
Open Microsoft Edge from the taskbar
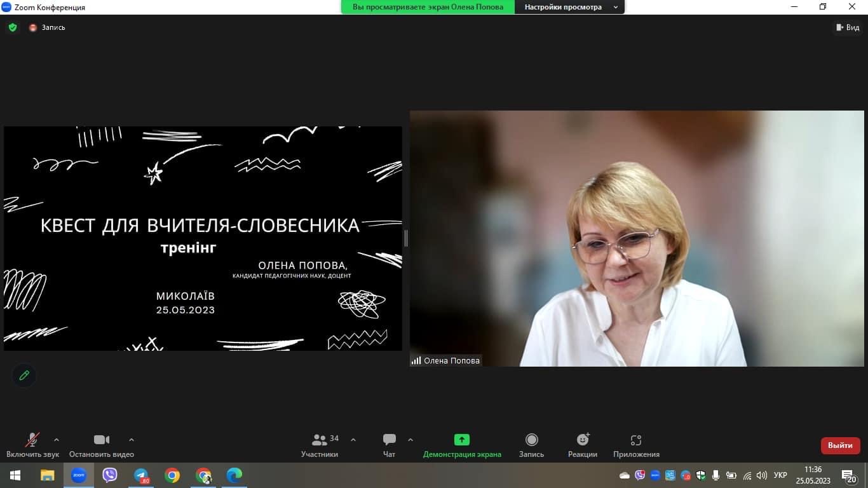[x=234, y=475]
